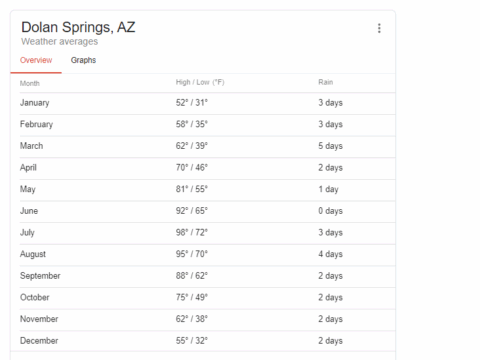Click April's 70° / 46° temperature value

(192, 167)
